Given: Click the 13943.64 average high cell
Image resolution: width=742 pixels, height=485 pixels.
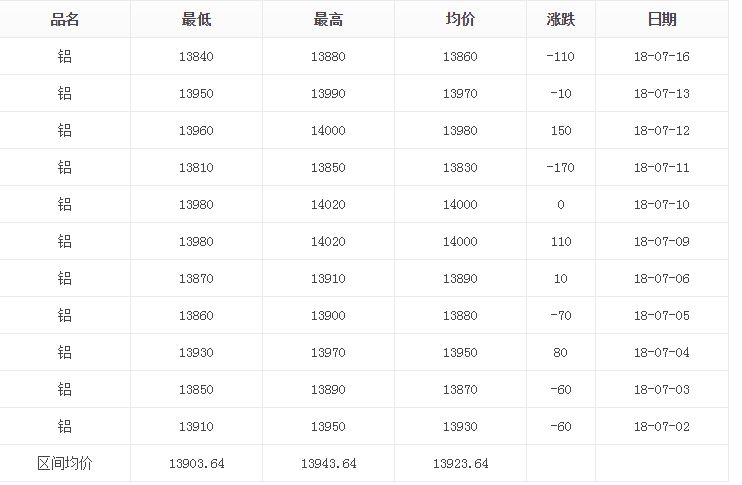Looking at the screenshot, I should [x=328, y=464].
